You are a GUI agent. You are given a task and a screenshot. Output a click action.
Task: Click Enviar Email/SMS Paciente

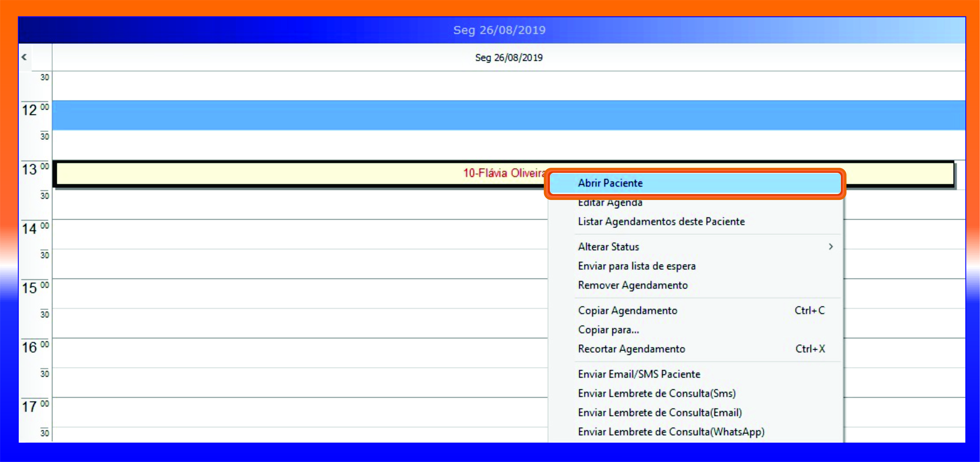[639, 374]
